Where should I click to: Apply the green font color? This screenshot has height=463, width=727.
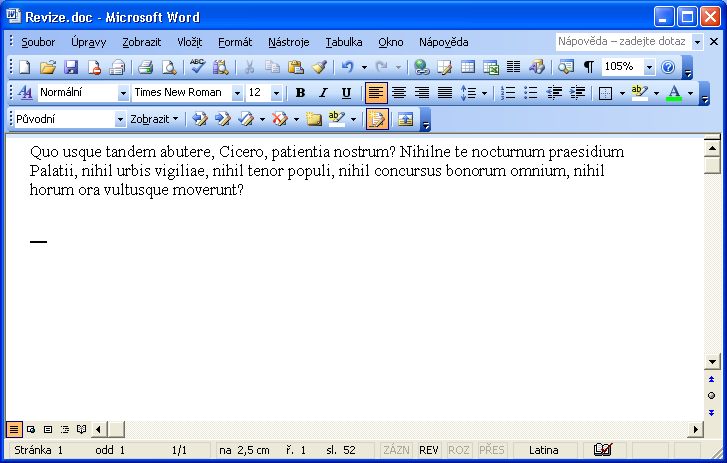(x=674, y=93)
